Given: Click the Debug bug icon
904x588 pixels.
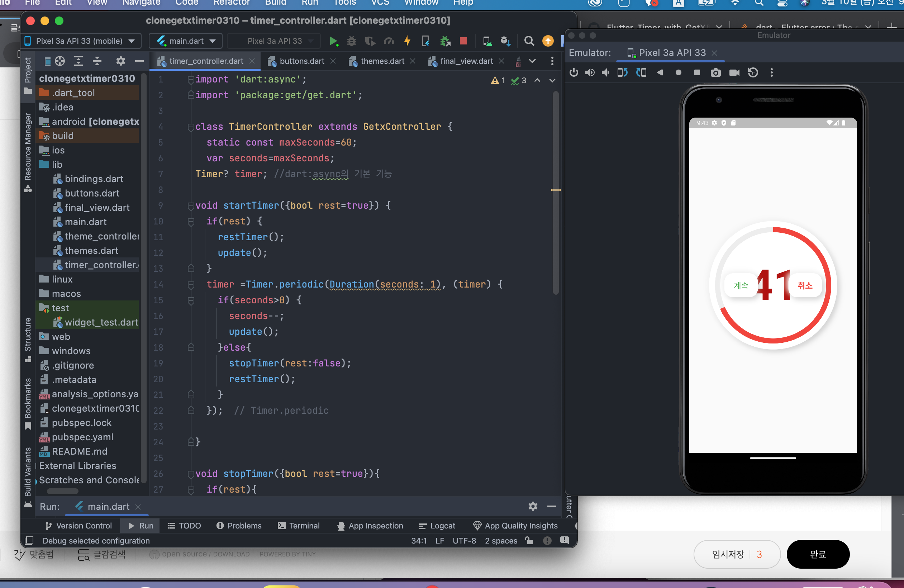Looking at the screenshot, I should (x=352, y=41).
